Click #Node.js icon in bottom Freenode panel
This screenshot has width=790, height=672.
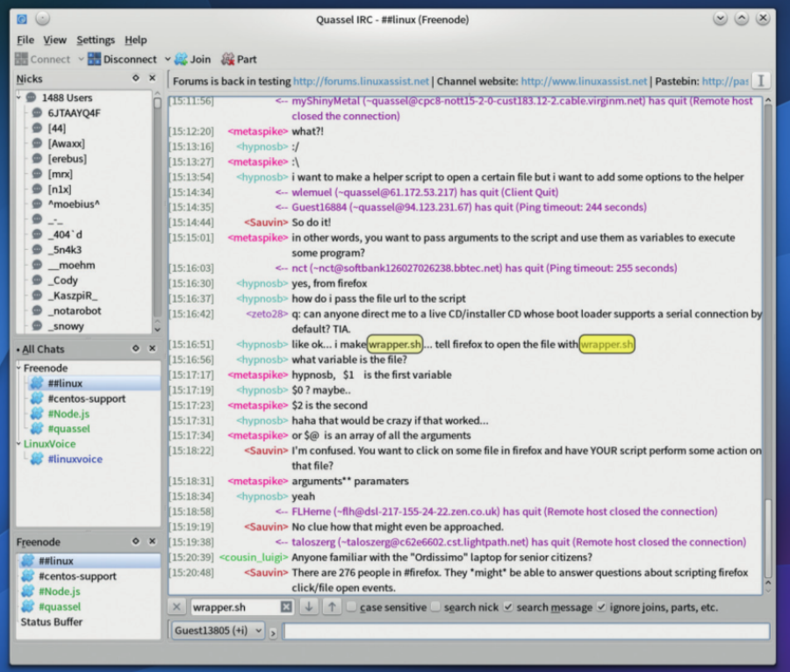(x=28, y=591)
